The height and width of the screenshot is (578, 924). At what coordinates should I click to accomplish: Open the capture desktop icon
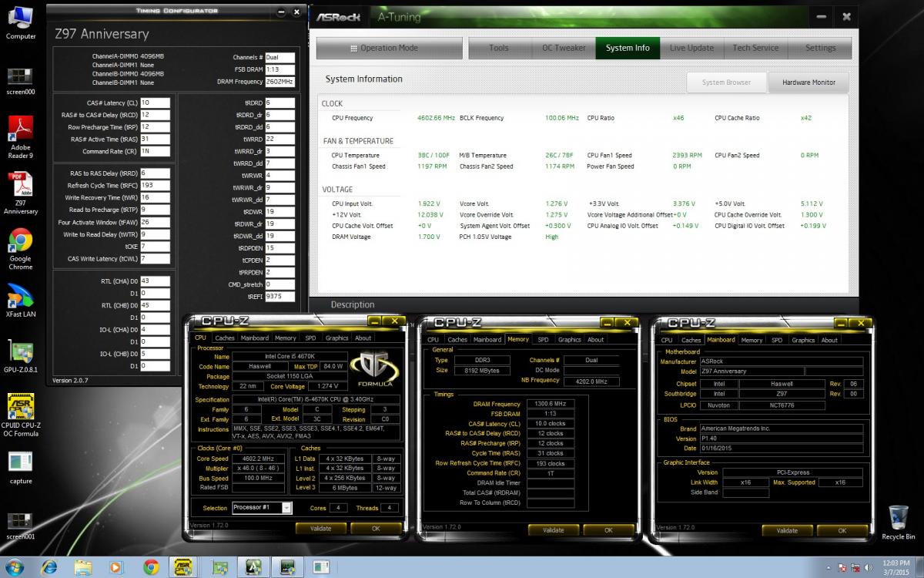click(x=21, y=467)
